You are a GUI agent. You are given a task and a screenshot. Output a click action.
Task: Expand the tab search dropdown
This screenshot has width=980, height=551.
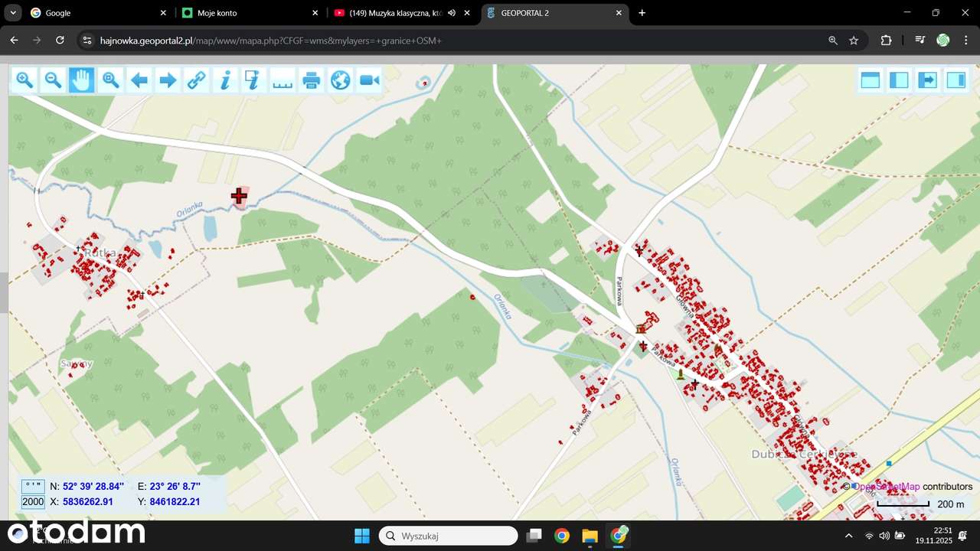(x=13, y=13)
